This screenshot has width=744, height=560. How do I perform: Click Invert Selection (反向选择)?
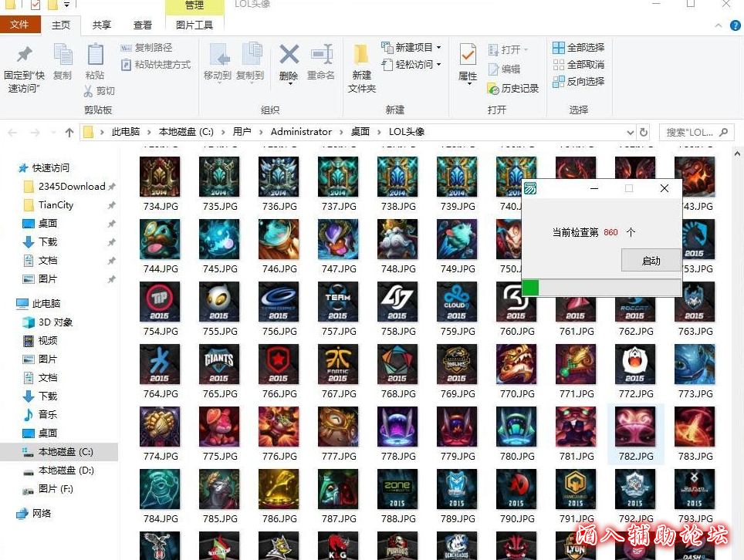pyautogui.click(x=578, y=82)
